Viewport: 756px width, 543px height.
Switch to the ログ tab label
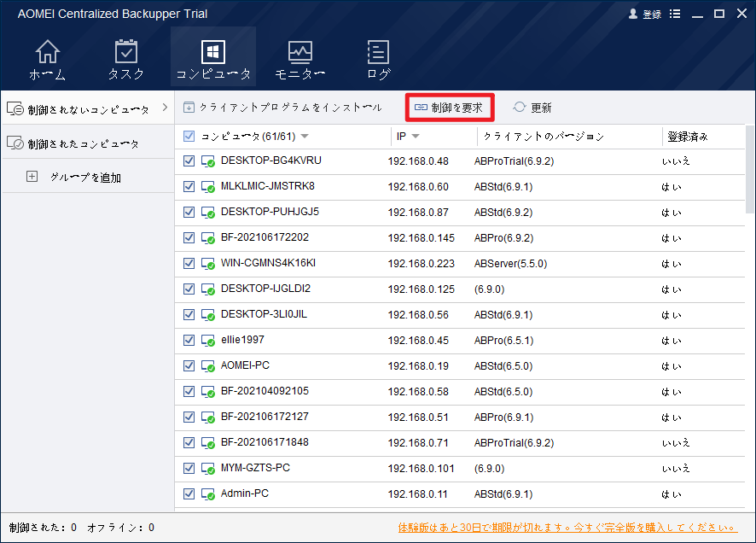(x=379, y=74)
